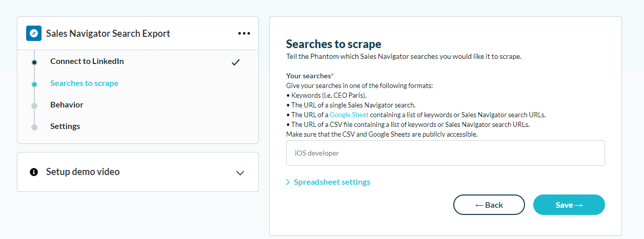Click the CSV file URL bullet text
Screen dimensions: 644x239
pyautogui.click(x=408, y=124)
